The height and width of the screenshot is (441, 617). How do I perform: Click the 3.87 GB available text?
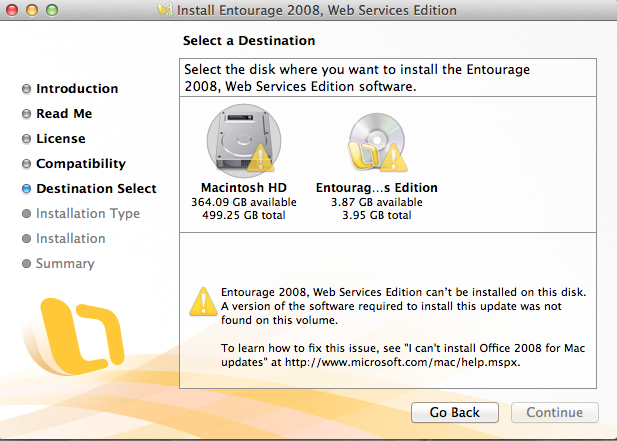click(377, 202)
